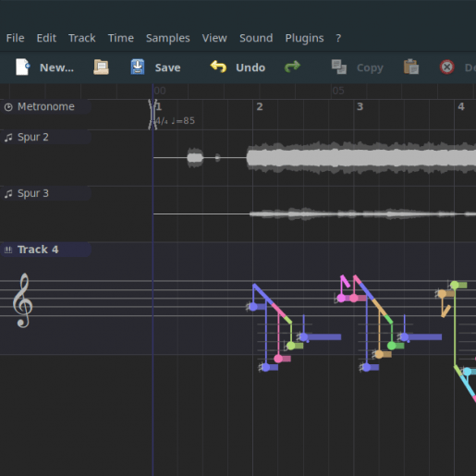Click the red Delete icon
The height and width of the screenshot is (476, 476).
click(x=447, y=67)
